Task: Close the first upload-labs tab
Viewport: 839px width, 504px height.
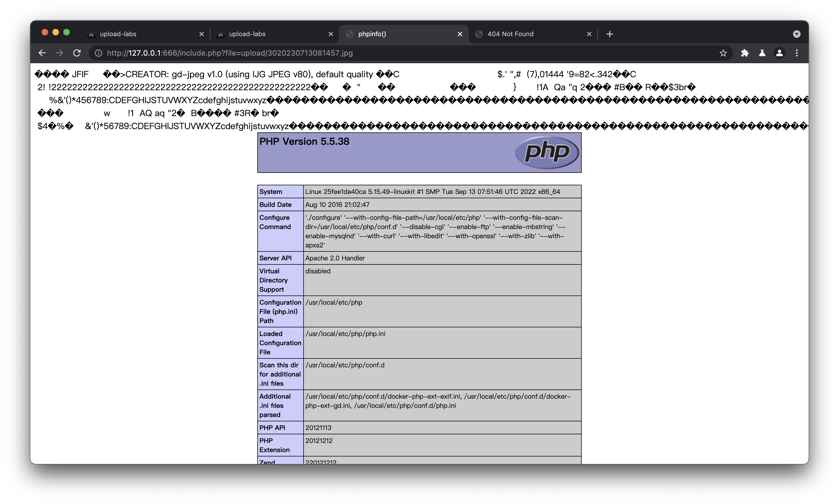Action: tap(202, 34)
